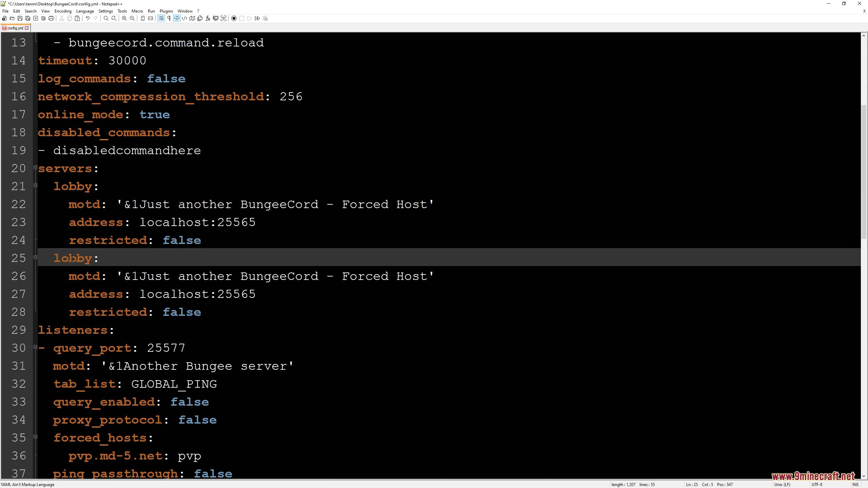
Task: Click the Open File icon
Action: 13,19
